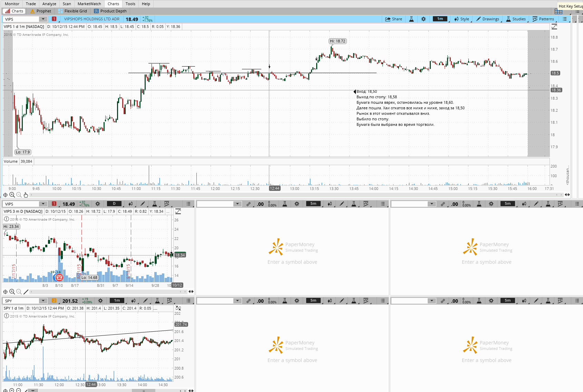
Task: Click the symbol input in bottom-middle empty chart
Action: coord(215,301)
